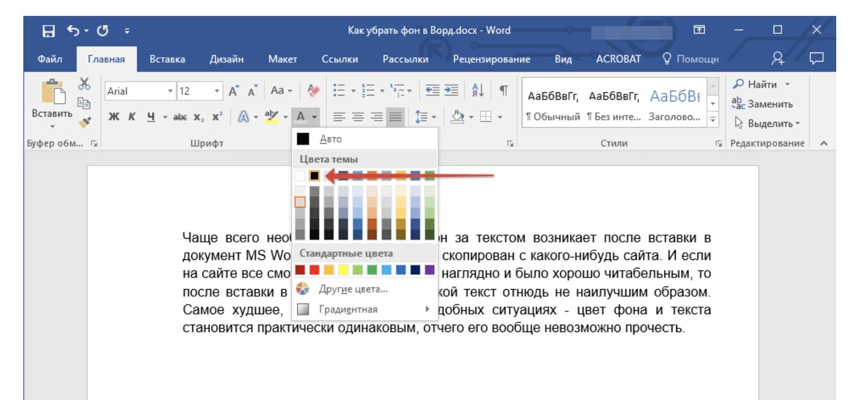This screenshot has height=400, width=868.
Task: Open the Файл menu
Action: pyautogui.click(x=50, y=59)
